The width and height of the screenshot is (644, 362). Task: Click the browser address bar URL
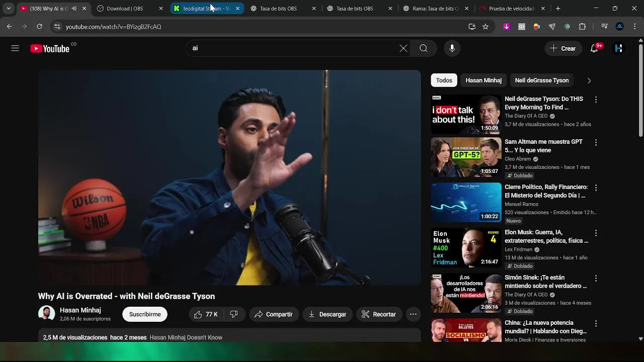[x=114, y=27]
